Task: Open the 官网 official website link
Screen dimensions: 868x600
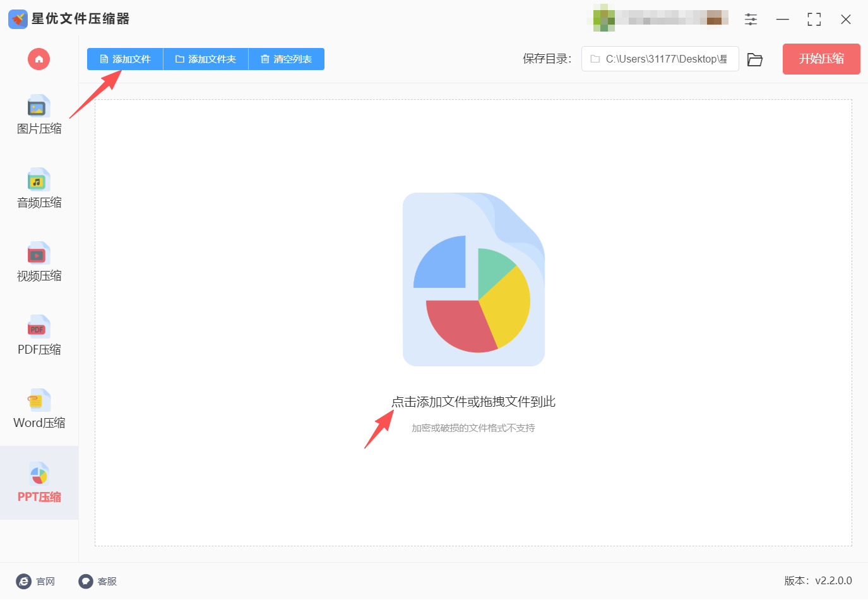Action: (35, 582)
